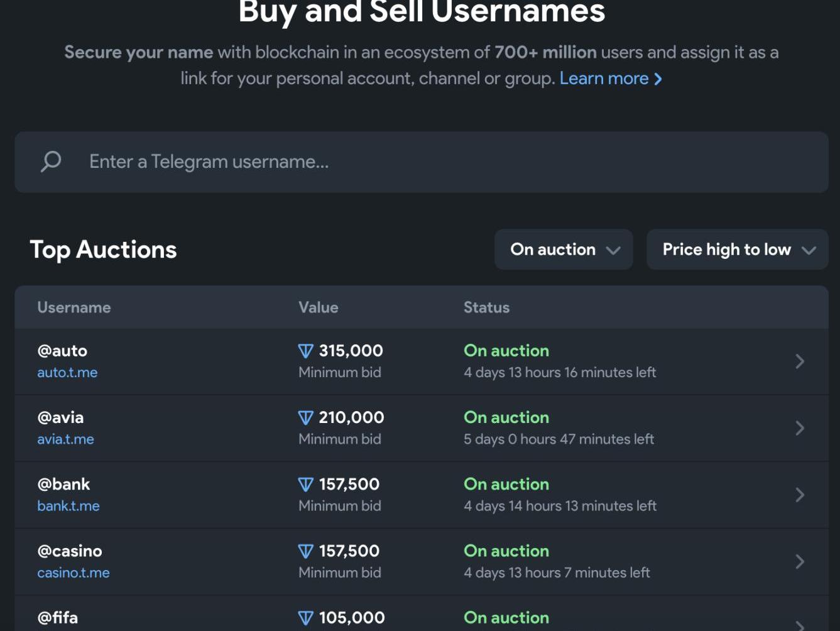Image resolution: width=840 pixels, height=631 pixels.
Task: Open the casino.t.me link
Action: pos(74,573)
